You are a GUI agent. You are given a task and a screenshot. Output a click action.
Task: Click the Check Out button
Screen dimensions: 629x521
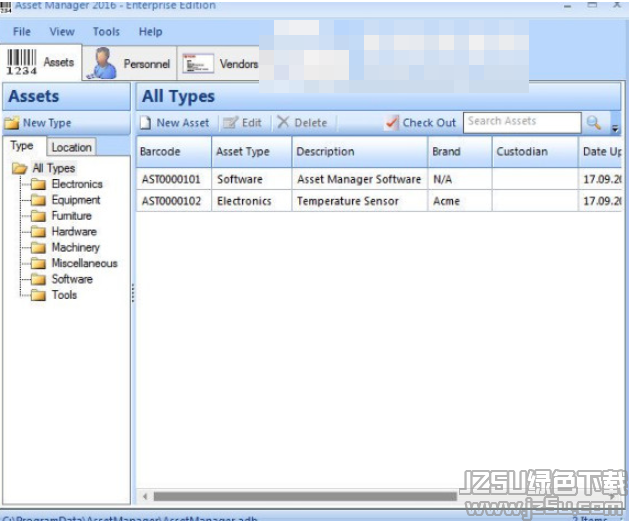[x=420, y=123]
